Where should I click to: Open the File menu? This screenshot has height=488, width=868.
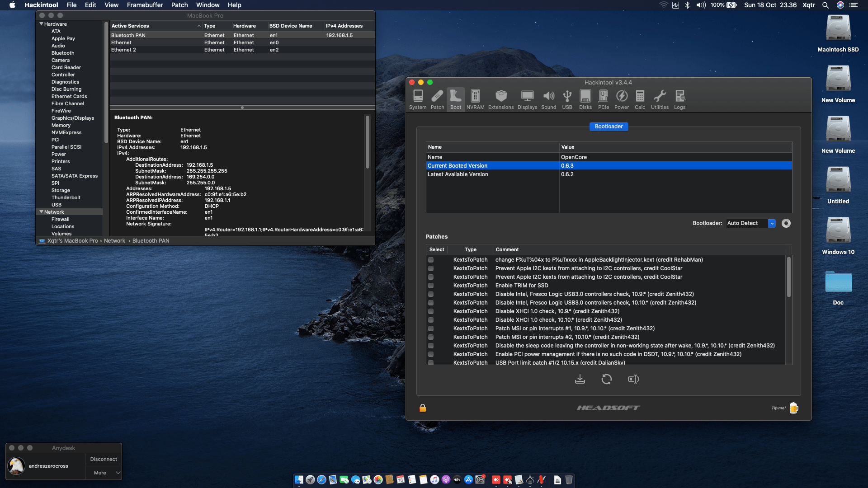click(71, 5)
